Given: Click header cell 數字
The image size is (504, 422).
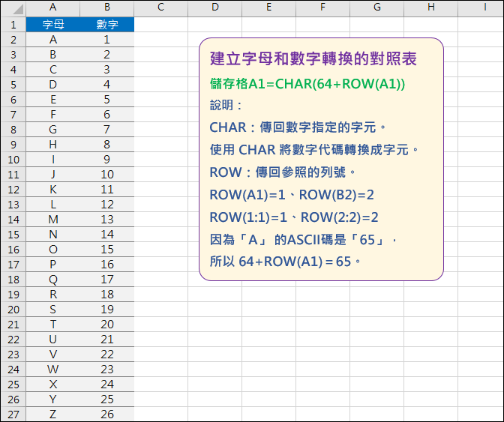Looking at the screenshot, I should [x=107, y=25].
